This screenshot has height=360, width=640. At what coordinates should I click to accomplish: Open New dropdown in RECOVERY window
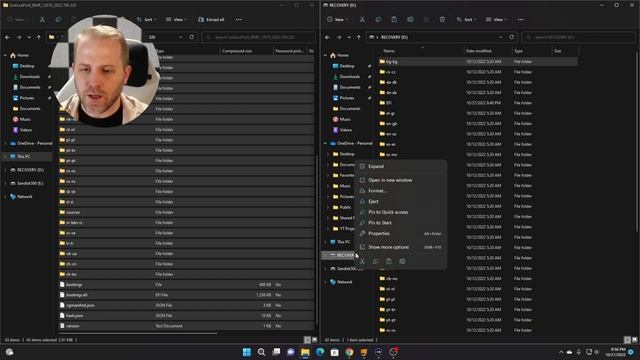(338, 20)
